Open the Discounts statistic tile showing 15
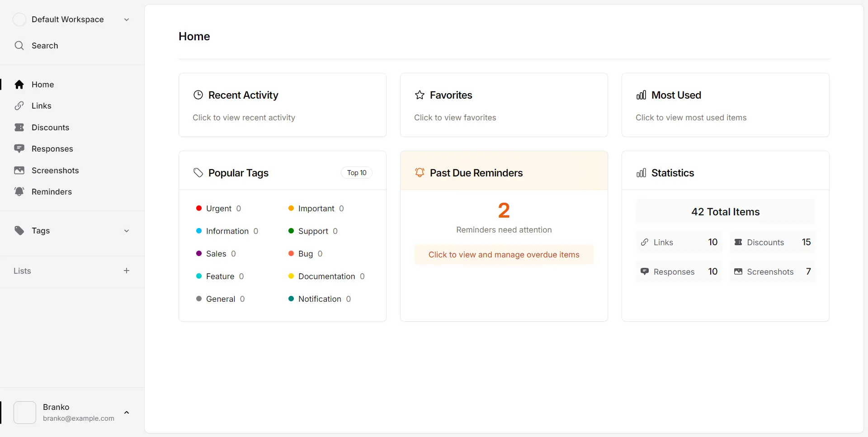 [x=772, y=242]
